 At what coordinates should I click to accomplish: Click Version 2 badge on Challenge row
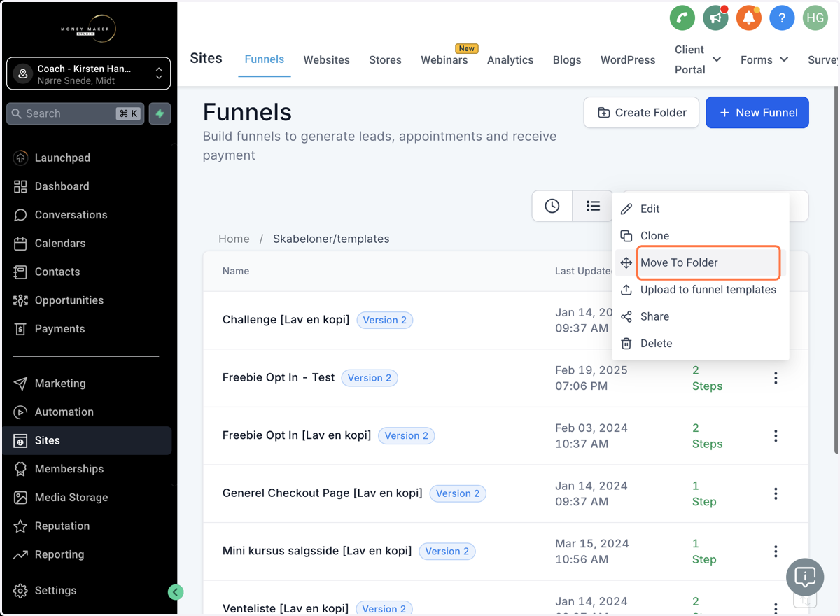tap(385, 320)
